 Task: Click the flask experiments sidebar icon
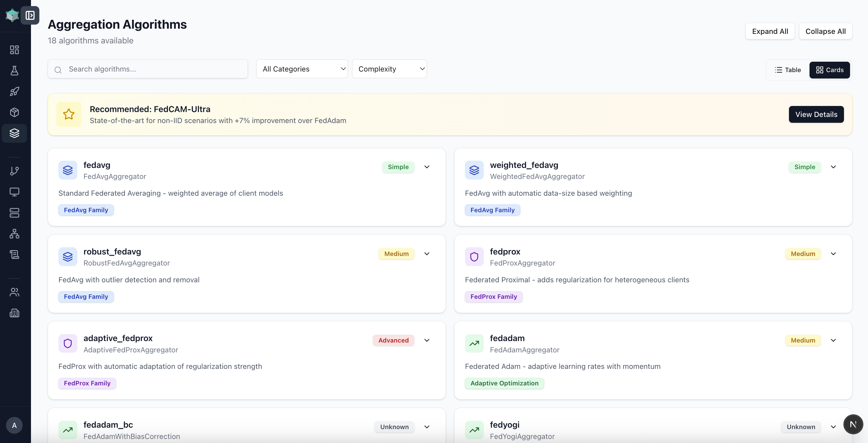click(x=14, y=71)
